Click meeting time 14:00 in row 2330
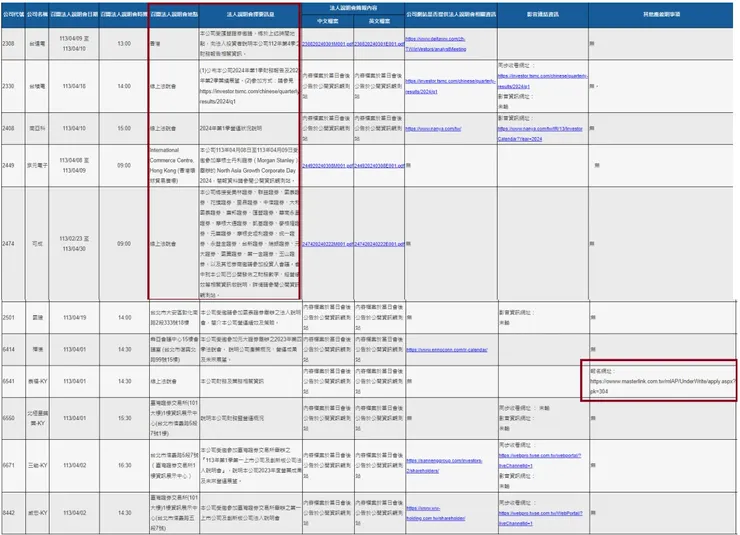 tap(124, 86)
